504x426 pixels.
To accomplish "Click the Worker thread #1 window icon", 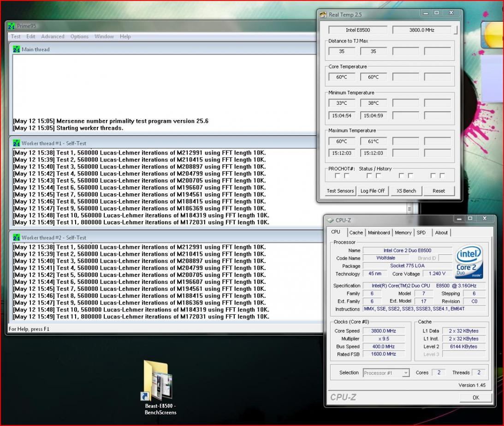I will (17, 143).
